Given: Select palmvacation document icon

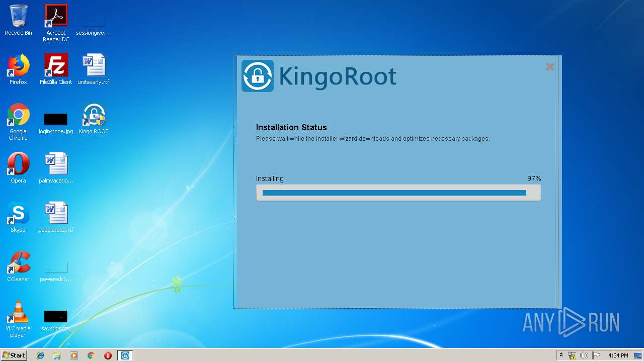Looking at the screenshot, I should (x=56, y=168).
